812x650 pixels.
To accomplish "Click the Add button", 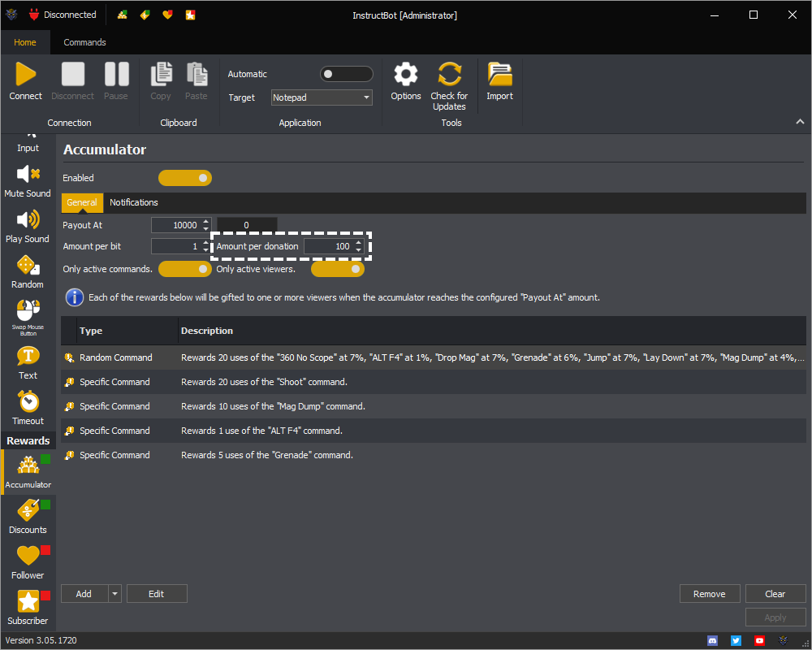I will pos(84,594).
